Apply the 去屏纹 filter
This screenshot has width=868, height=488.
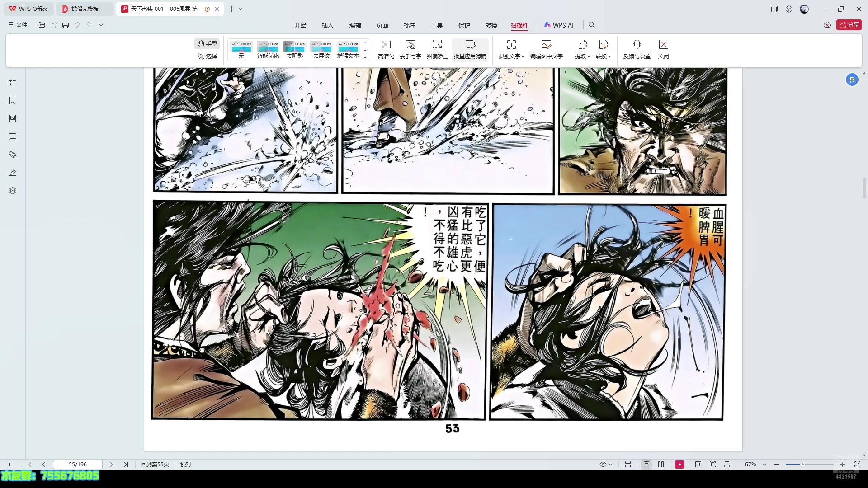[x=321, y=50]
